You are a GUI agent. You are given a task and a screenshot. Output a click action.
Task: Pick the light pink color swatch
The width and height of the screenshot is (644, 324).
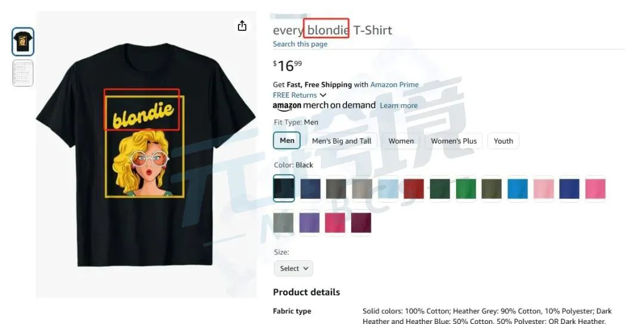[x=543, y=189]
